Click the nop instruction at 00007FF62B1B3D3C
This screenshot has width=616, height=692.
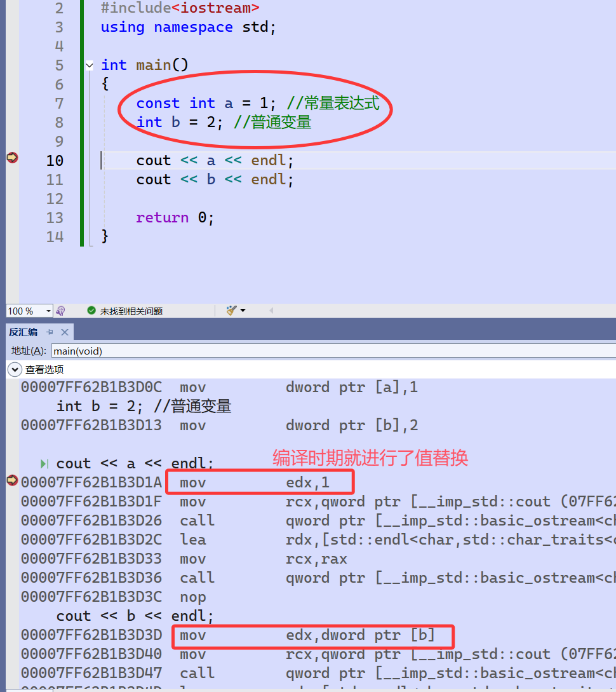click(x=193, y=597)
